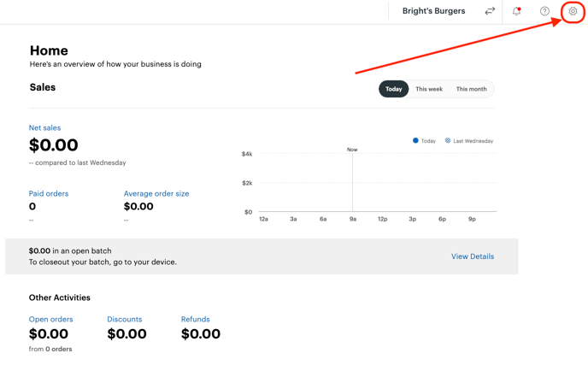588x365 pixels.
Task: Open the Discounts link
Action: click(125, 319)
